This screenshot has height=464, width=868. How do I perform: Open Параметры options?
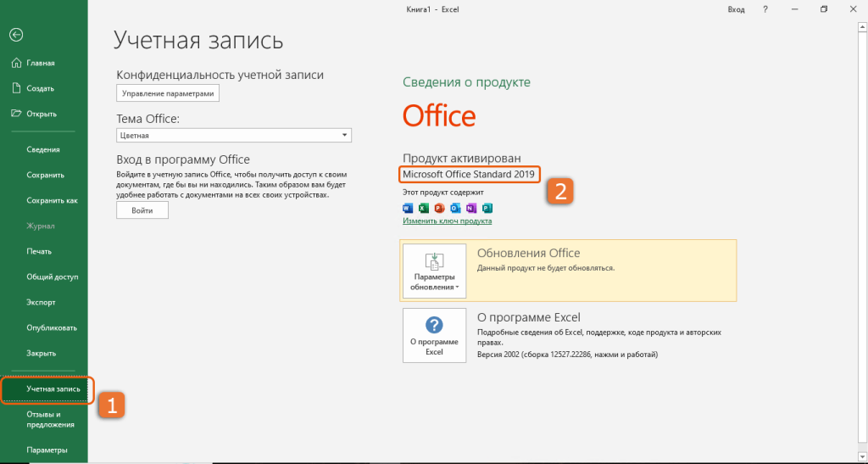(x=47, y=450)
